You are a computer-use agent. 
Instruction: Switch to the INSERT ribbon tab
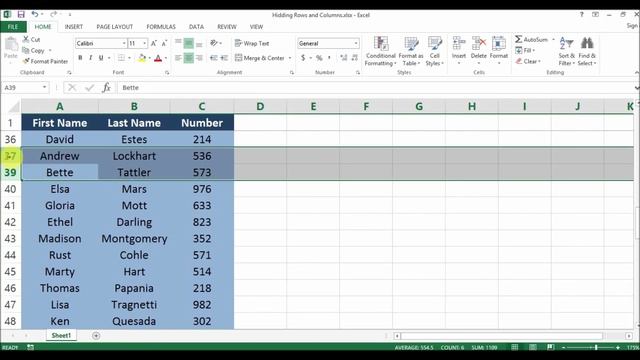pos(73,27)
